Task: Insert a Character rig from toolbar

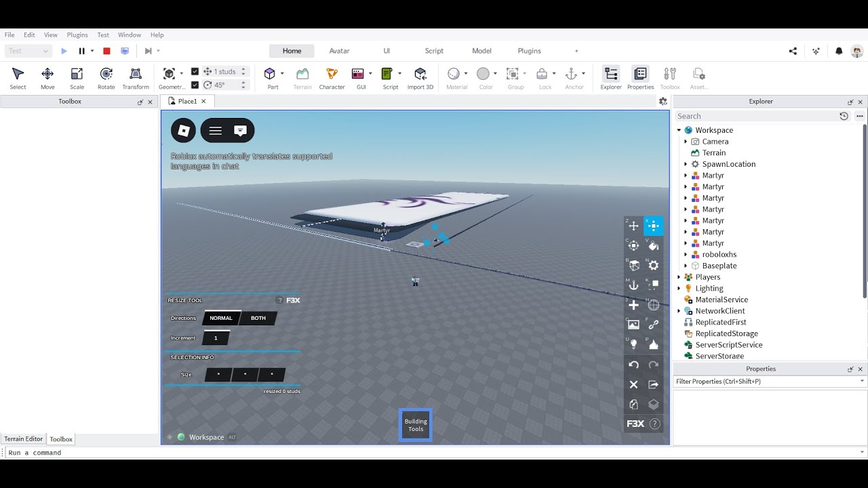Action: tap(332, 78)
